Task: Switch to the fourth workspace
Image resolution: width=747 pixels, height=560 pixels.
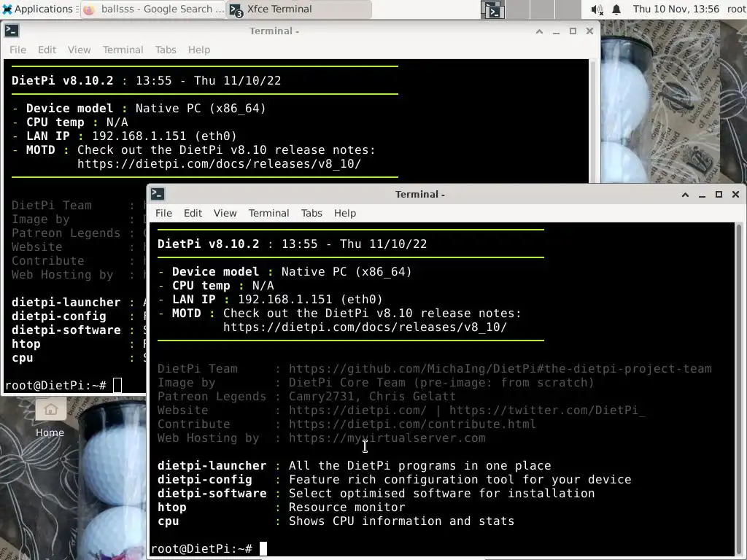Action: pos(568,9)
